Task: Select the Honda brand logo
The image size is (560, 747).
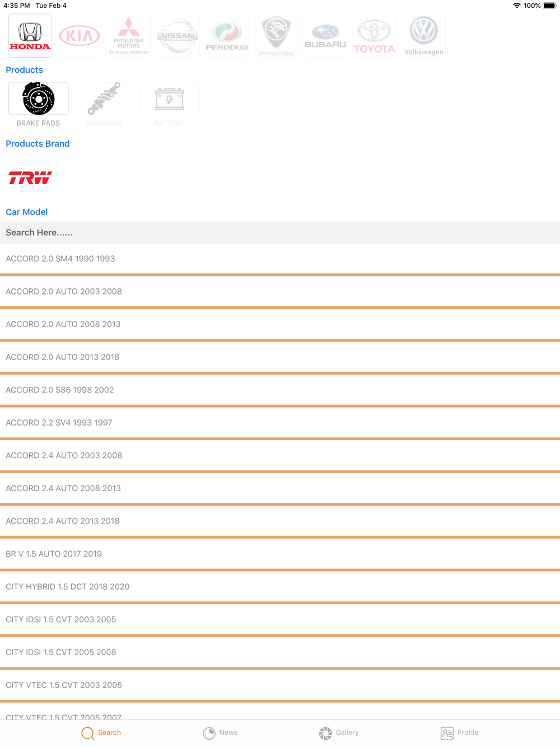Action: click(30, 36)
